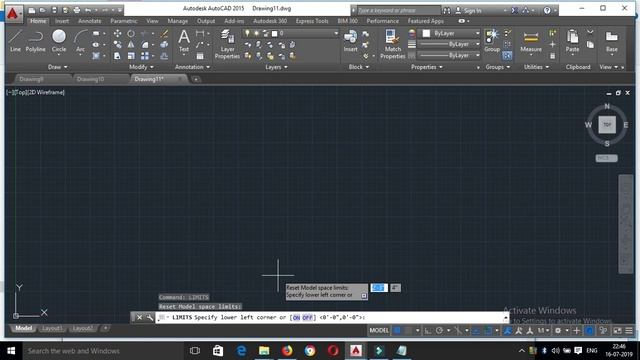Screen dimensions: 640x360
Task: Expand the Modify panel
Action: [141, 67]
